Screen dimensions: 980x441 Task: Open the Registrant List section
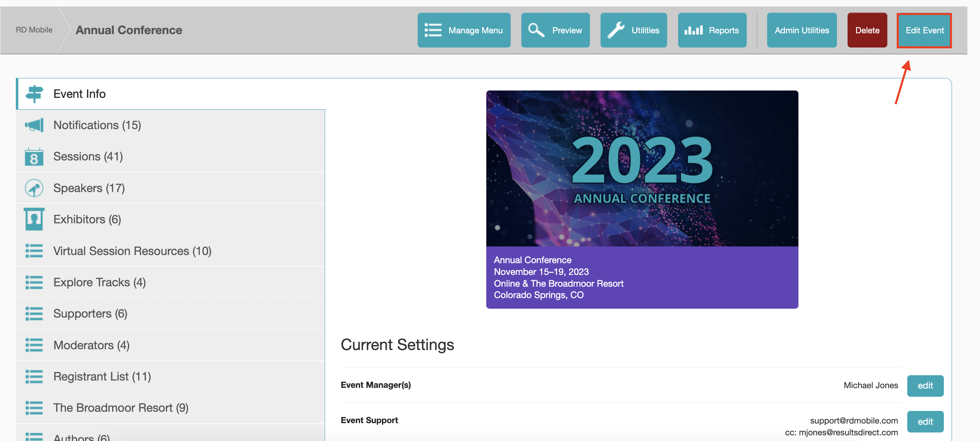102,376
